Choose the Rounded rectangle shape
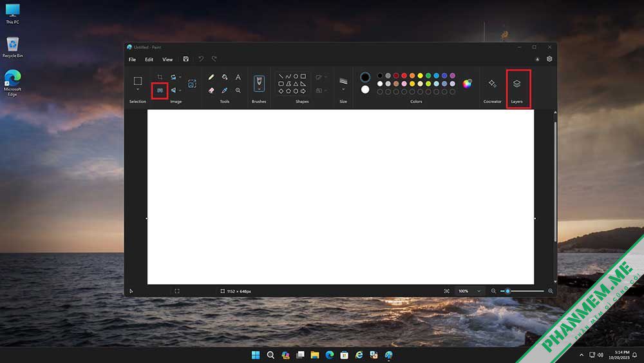This screenshot has height=363, width=644. click(x=281, y=84)
